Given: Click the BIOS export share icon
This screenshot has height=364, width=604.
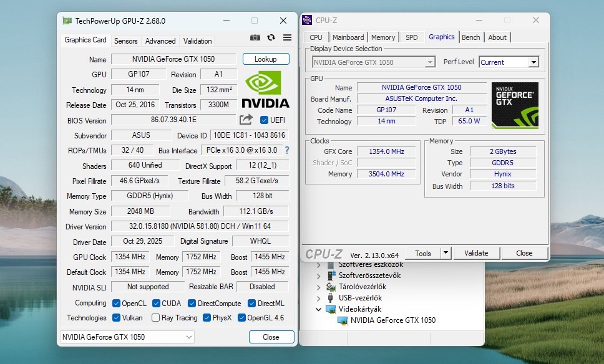Looking at the screenshot, I should pos(246,120).
